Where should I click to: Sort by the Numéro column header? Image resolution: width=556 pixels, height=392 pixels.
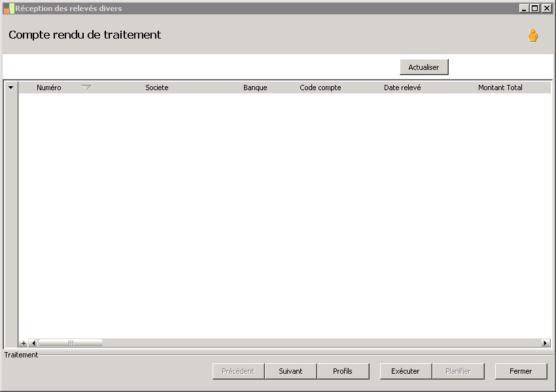coord(49,88)
